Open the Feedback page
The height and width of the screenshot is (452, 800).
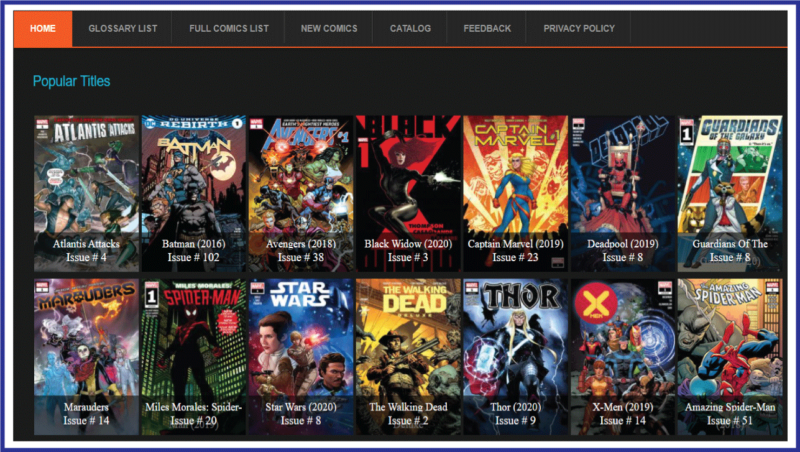[x=487, y=29]
